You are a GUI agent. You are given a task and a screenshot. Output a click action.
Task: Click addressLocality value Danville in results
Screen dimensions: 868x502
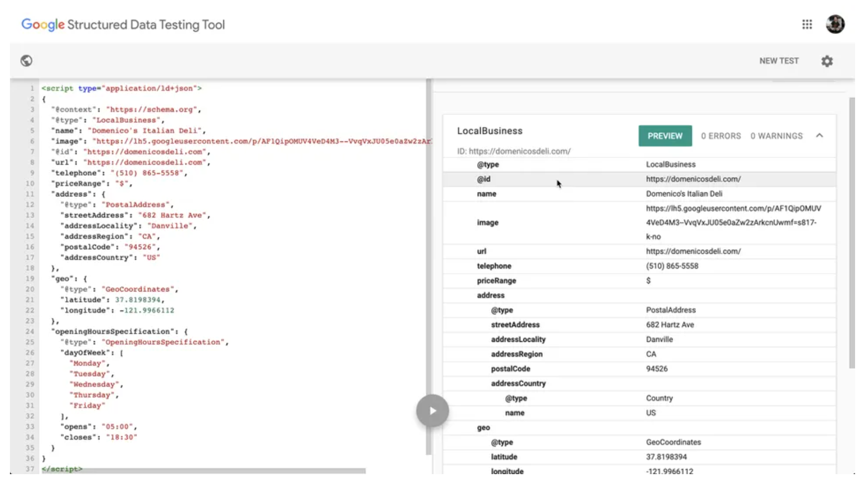point(659,339)
